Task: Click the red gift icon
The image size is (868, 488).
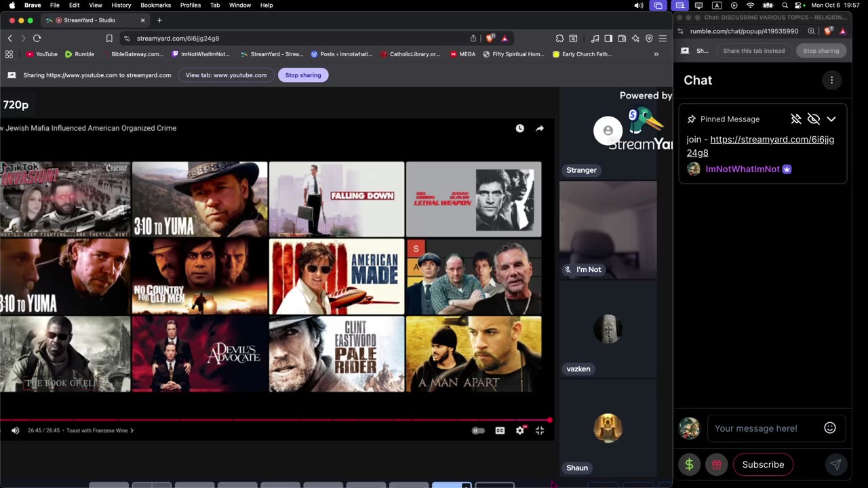Action: 716,464
